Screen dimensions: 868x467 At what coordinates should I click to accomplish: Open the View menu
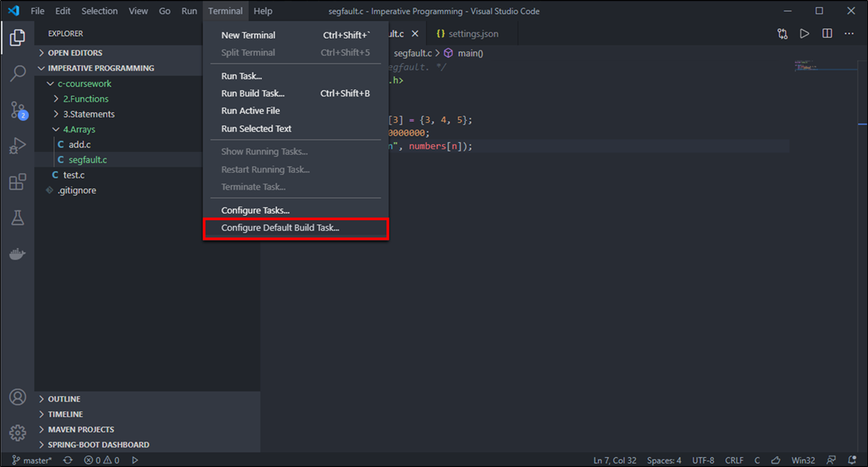(138, 11)
